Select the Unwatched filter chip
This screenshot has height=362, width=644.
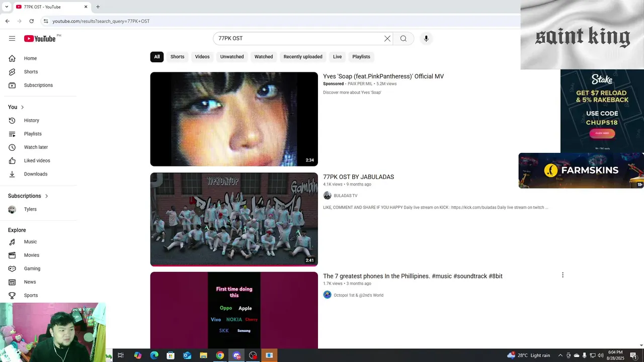232,57
